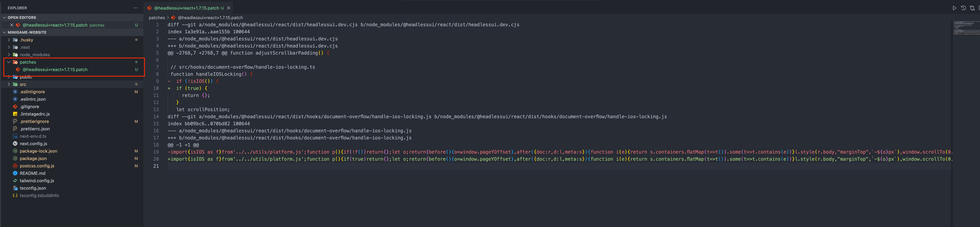Viewport: 980px width, 227px height.
Task: Open the .eslintignore file
Action: 32,92
